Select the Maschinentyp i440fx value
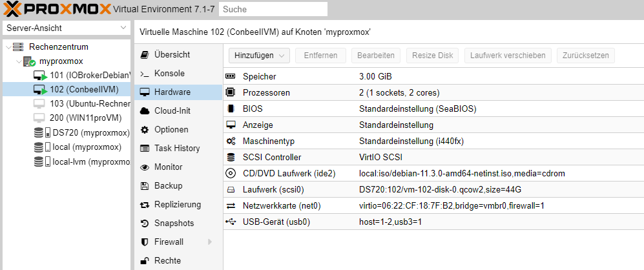Image resolution: width=644 pixels, height=270 pixels. [x=411, y=141]
